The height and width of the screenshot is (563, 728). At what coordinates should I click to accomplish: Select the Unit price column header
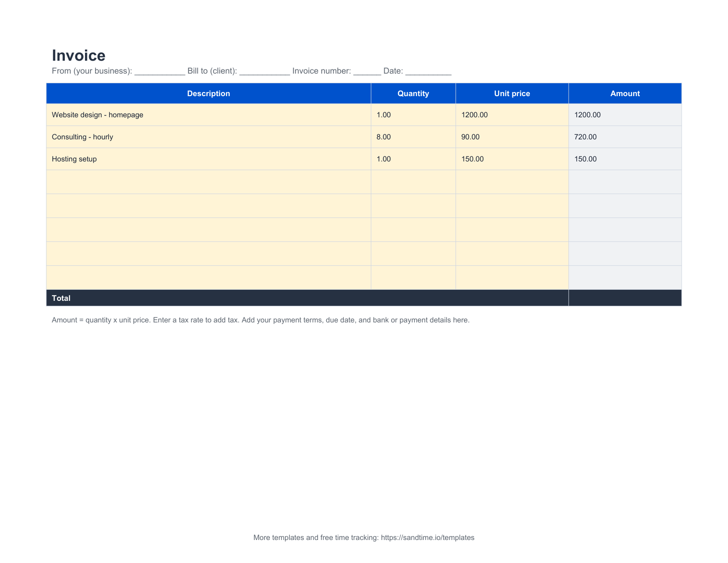click(x=512, y=93)
